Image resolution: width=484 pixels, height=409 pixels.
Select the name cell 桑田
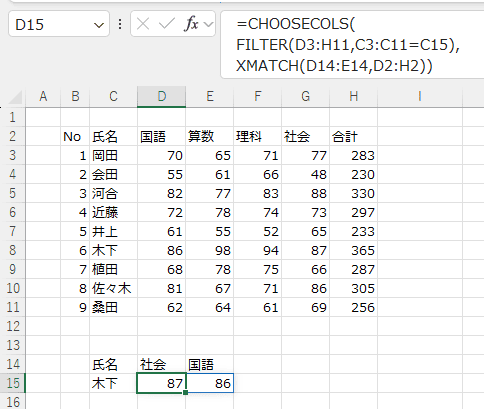pyautogui.click(x=113, y=307)
